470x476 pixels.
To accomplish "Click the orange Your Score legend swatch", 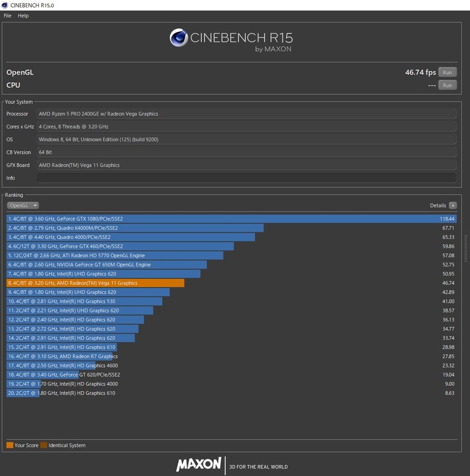I will coord(10,445).
